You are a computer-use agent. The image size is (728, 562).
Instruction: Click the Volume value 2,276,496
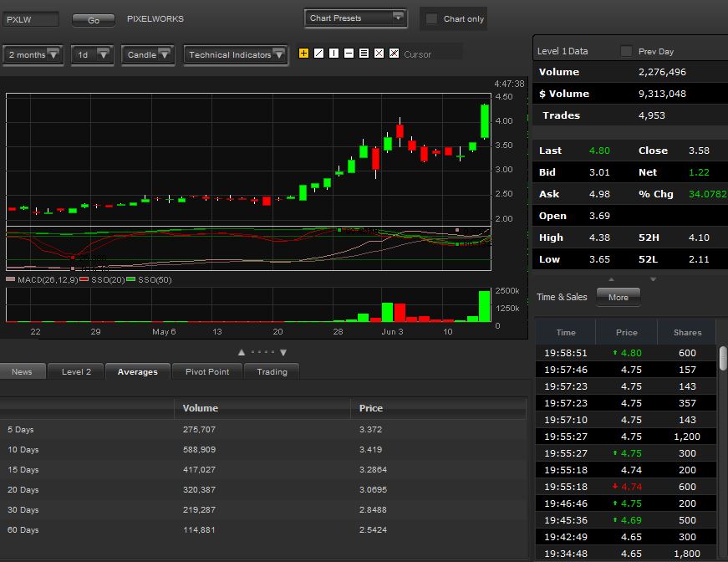tap(662, 72)
